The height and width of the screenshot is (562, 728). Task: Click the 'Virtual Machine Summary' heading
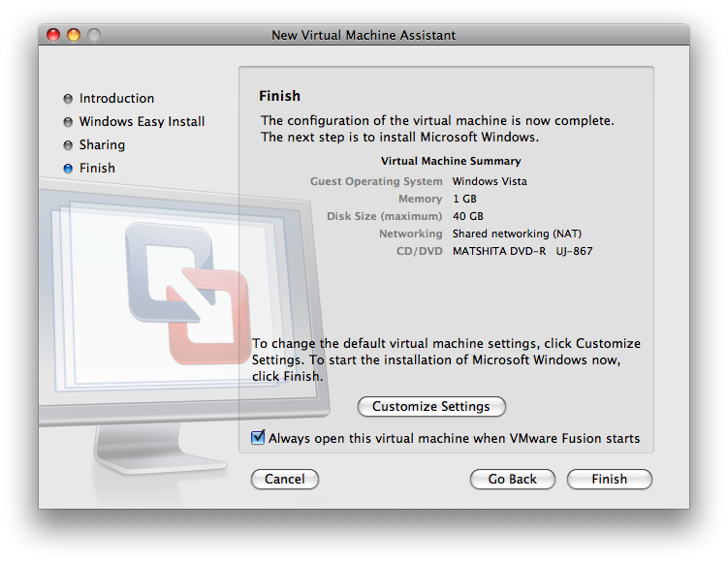pyautogui.click(x=451, y=161)
